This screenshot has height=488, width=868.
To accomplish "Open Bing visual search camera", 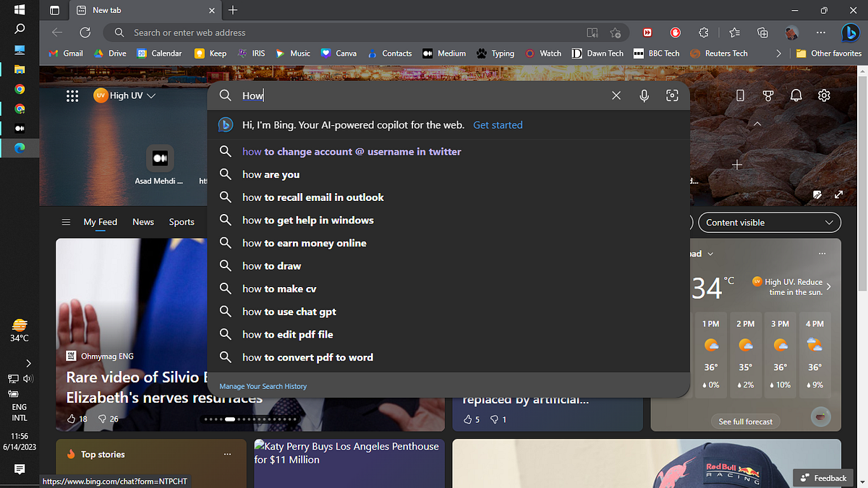I will pos(672,95).
